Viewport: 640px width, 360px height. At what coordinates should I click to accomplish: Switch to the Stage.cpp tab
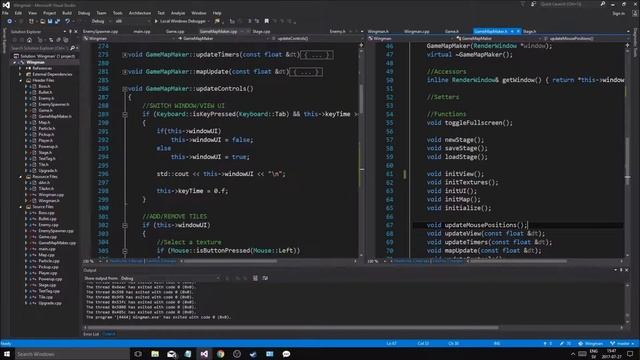pyautogui.click(x=261, y=31)
